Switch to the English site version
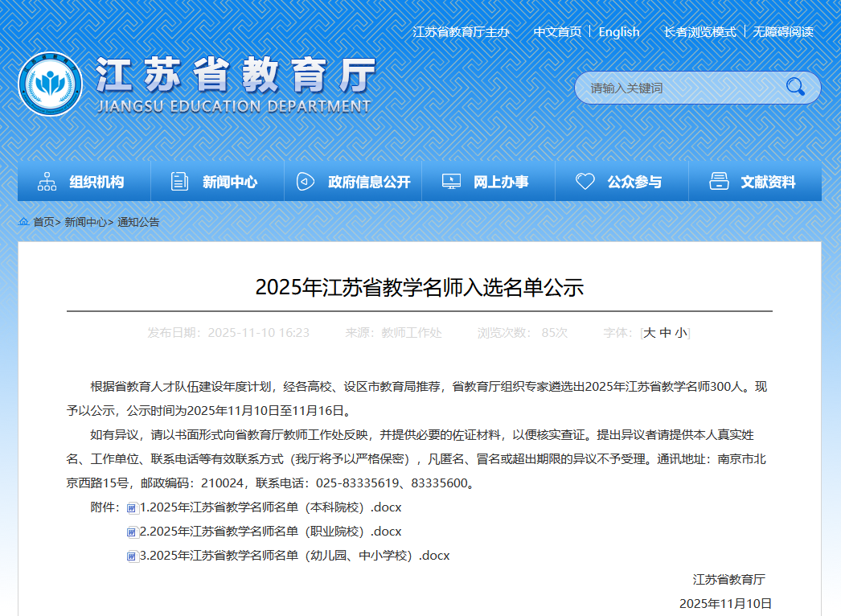 tap(618, 32)
